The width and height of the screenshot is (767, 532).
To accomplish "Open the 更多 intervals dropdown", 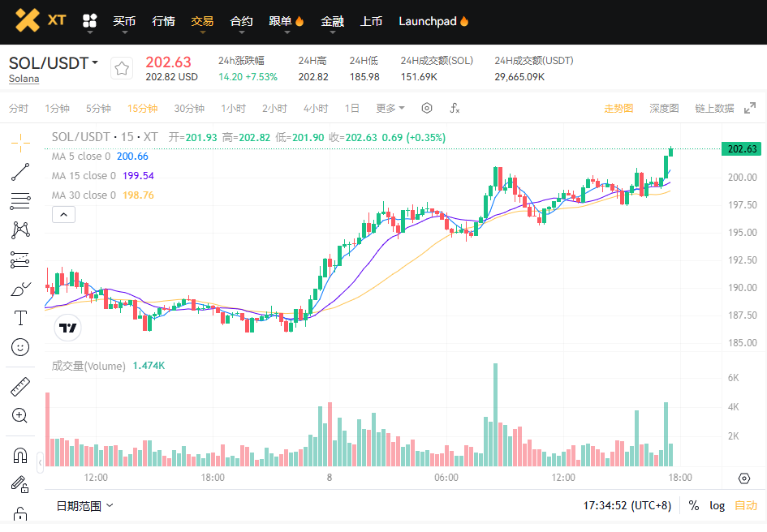I will tap(390, 108).
